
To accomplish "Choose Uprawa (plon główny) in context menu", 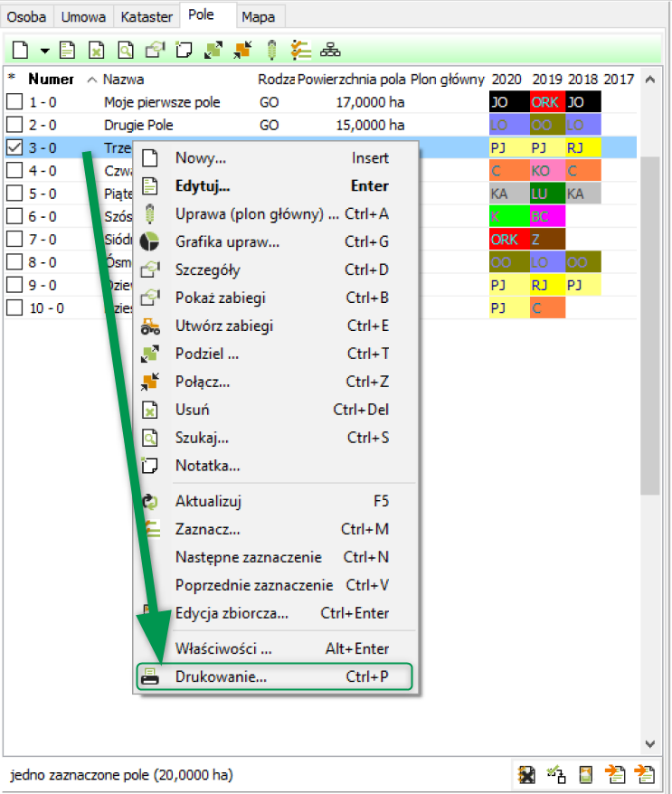I will 276,213.
